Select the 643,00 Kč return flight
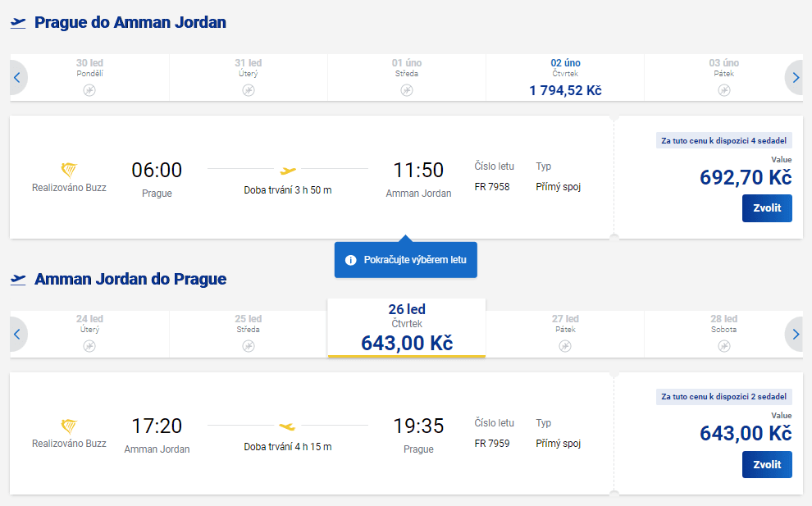The image size is (812, 506). (x=767, y=464)
